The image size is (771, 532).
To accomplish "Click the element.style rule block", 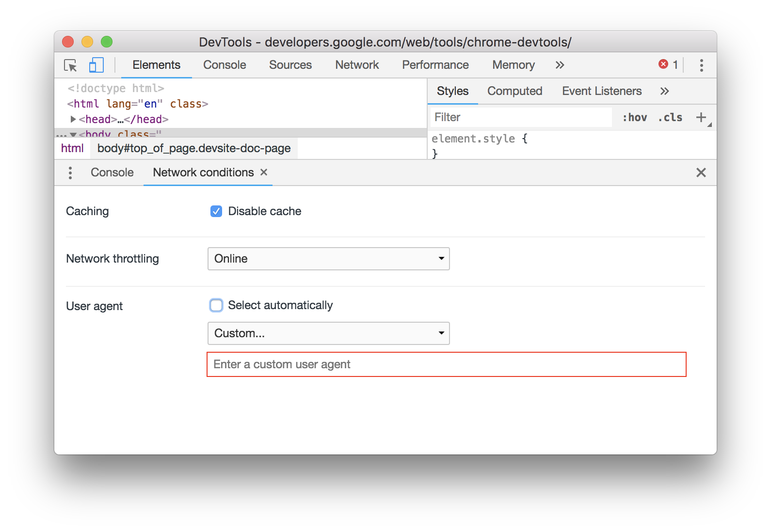I will pyautogui.click(x=480, y=145).
